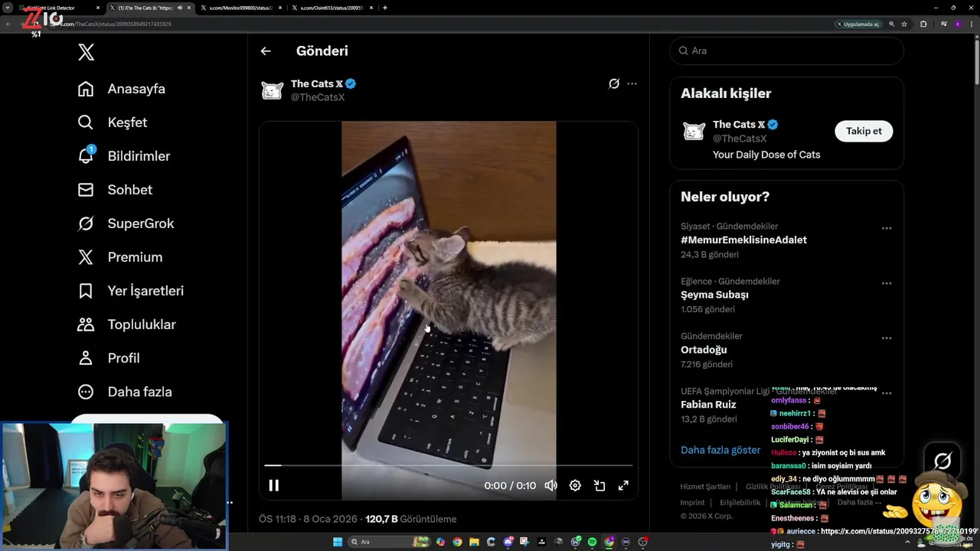Open @TheCatsX handle in Alakalı kişiler
Image resolution: width=980 pixels, height=551 pixels.
[x=740, y=139]
